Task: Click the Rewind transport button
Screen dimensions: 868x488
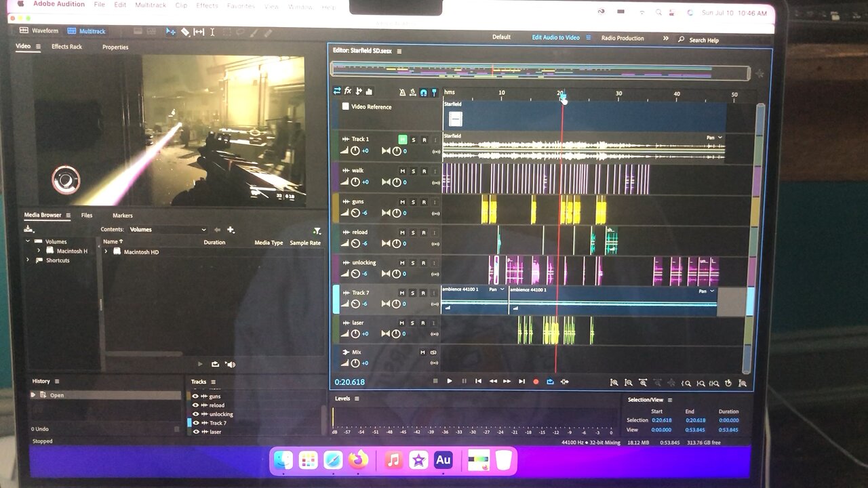Action: [x=493, y=381]
